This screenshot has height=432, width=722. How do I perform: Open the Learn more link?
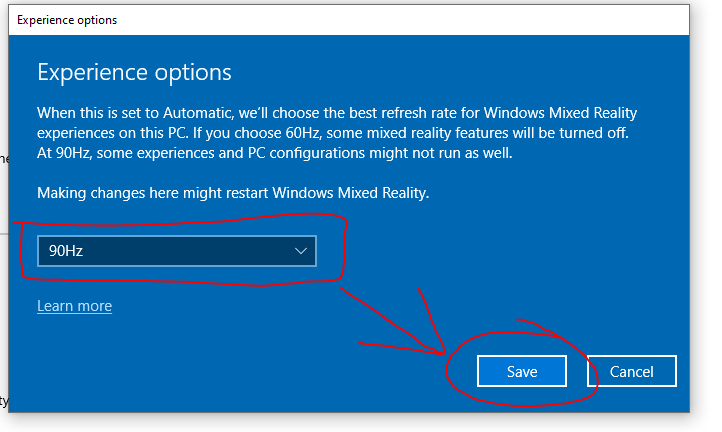tap(74, 306)
